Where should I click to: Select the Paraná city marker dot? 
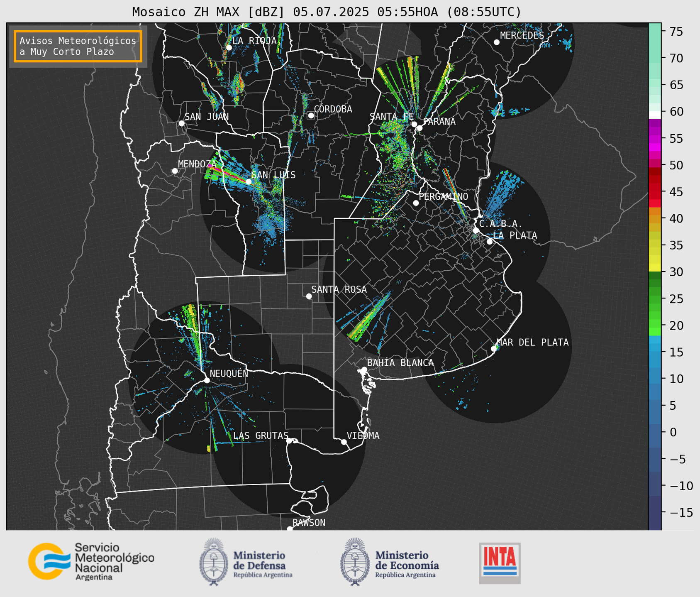pos(420,128)
